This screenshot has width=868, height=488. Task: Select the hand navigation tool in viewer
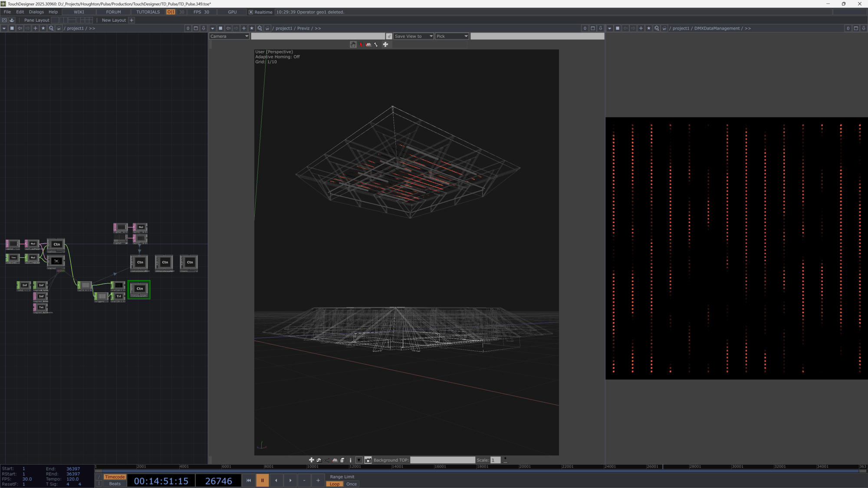pos(353,44)
